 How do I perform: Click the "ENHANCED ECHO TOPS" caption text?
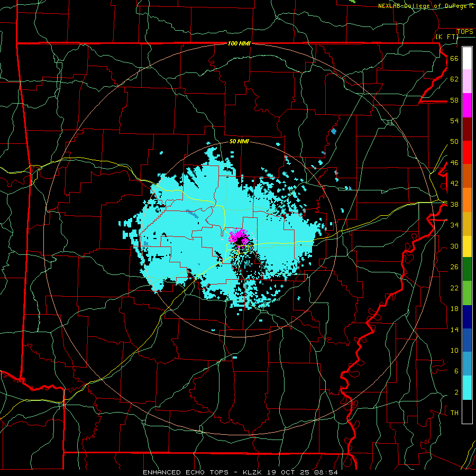(x=186, y=472)
